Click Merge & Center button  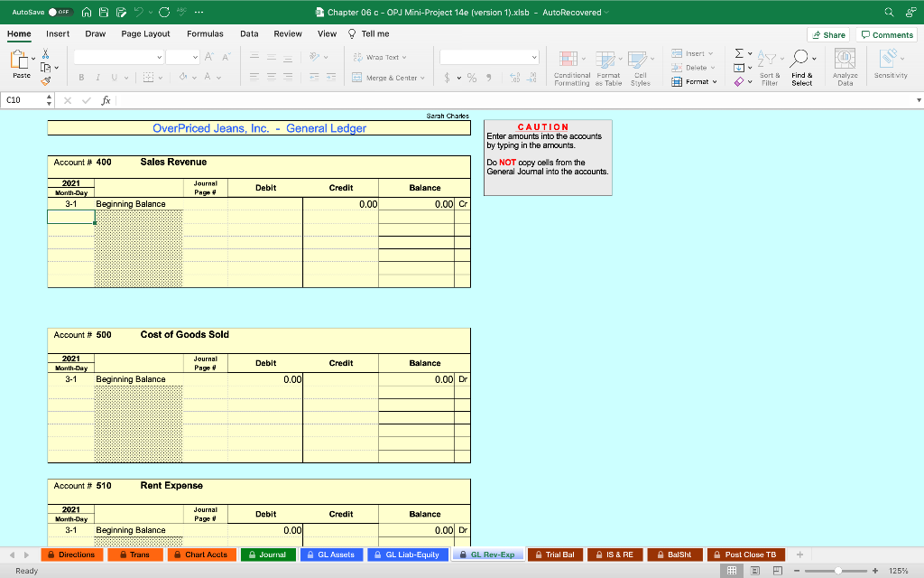point(388,78)
